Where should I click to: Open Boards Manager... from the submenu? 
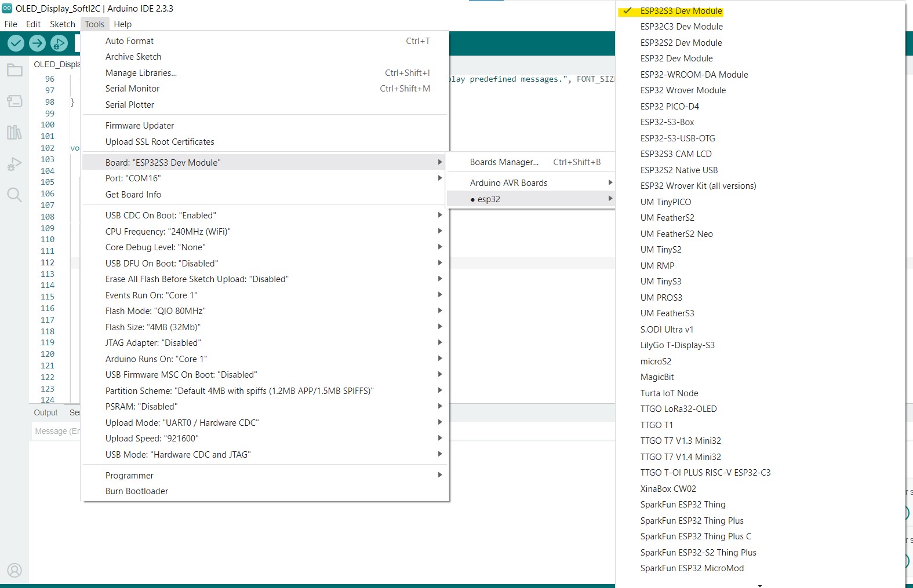click(530, 162)
